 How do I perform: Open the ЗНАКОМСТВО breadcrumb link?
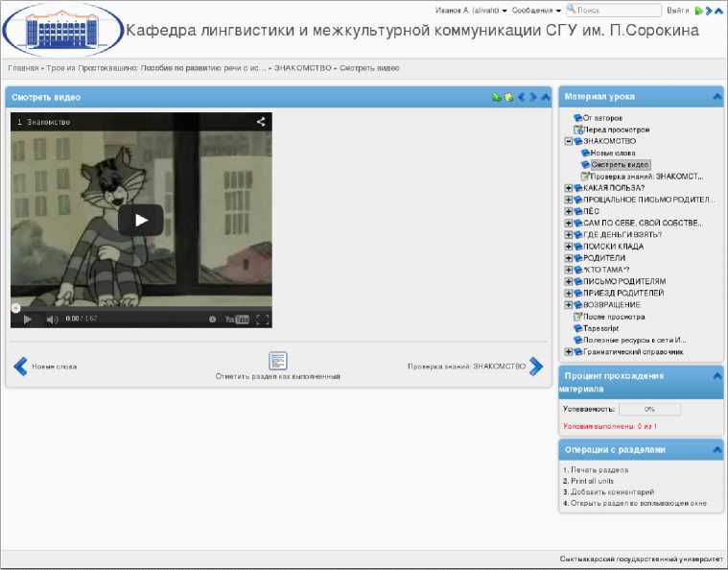tap(303, 68)
